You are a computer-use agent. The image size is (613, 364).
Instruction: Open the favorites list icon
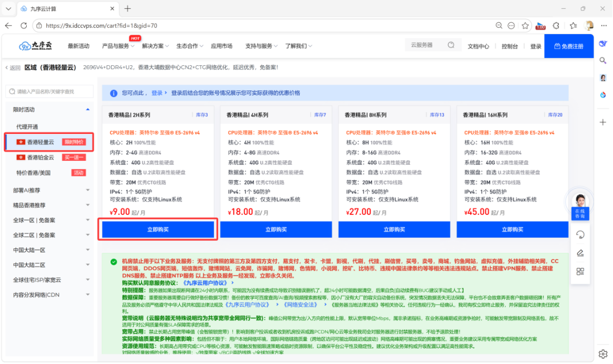point(573,26)
